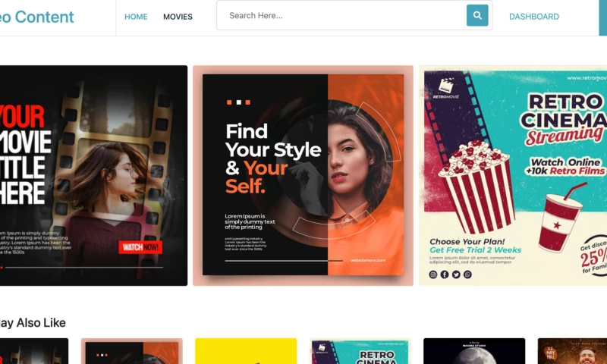The height and width of the screenshot is (364, 607).
Task: Click the red WATCH NOW! badge
Action: pyautogui.click(x=140, y=247)
